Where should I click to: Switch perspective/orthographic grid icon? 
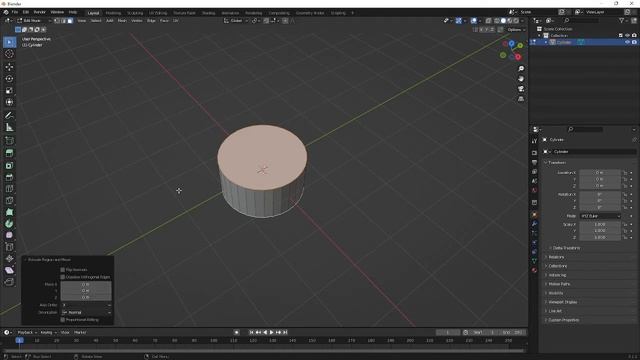tap(521, 99)
